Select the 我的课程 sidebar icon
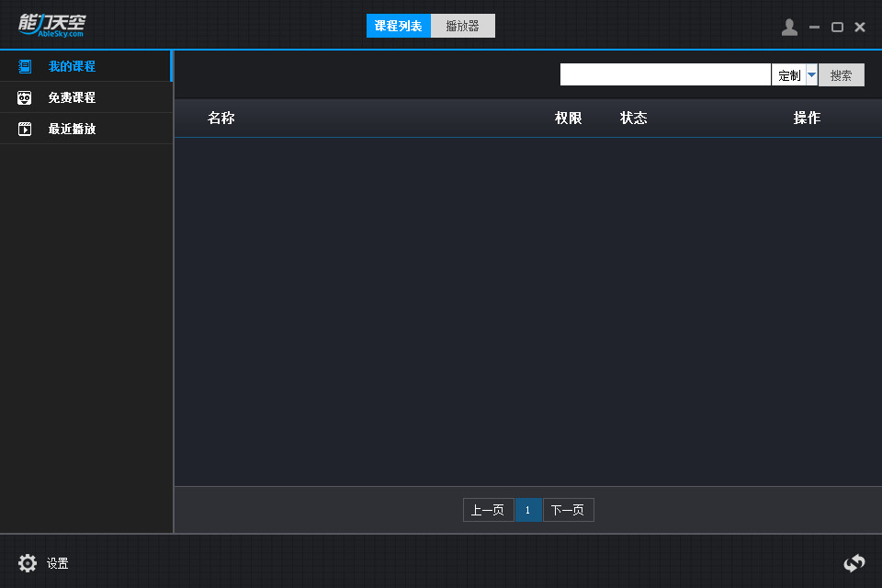This screenshot has height=588, width=882. [x=24, y=66]
